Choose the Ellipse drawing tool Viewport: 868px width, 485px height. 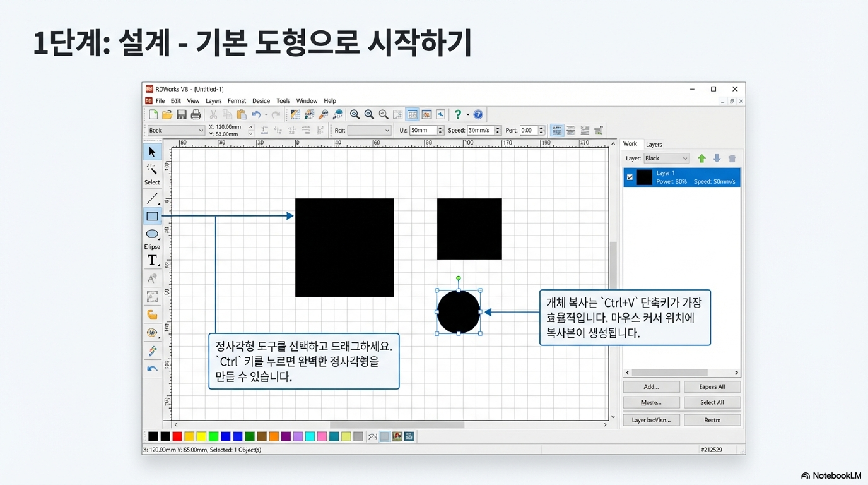(x=152, y=234)
